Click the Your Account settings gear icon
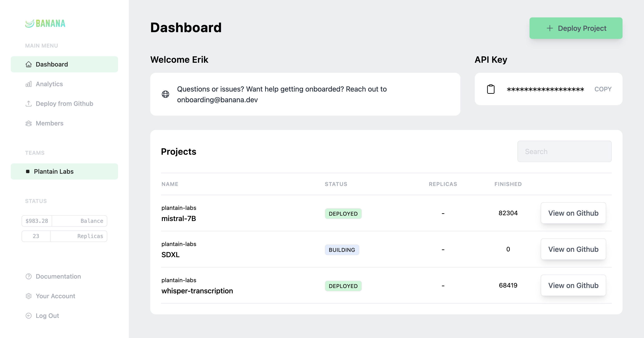The height and width of the screenshot is (338, 644). click(29, 296)
